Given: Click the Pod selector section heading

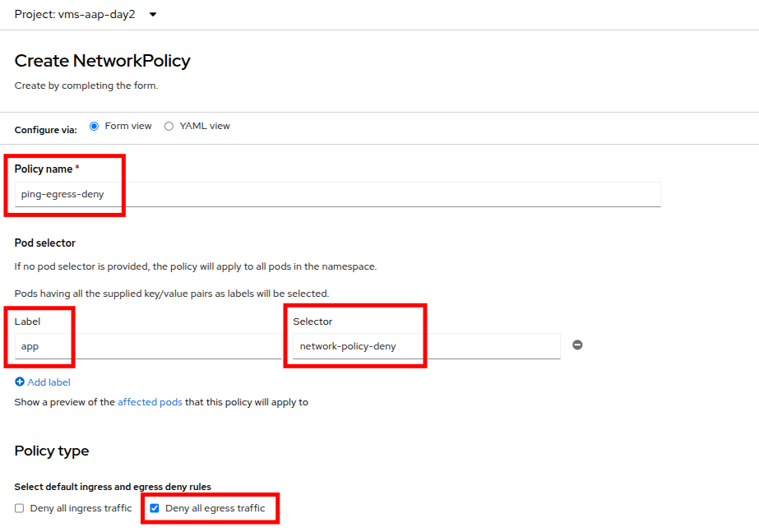Looking at the screenshot, I should (x=45, y=243).
